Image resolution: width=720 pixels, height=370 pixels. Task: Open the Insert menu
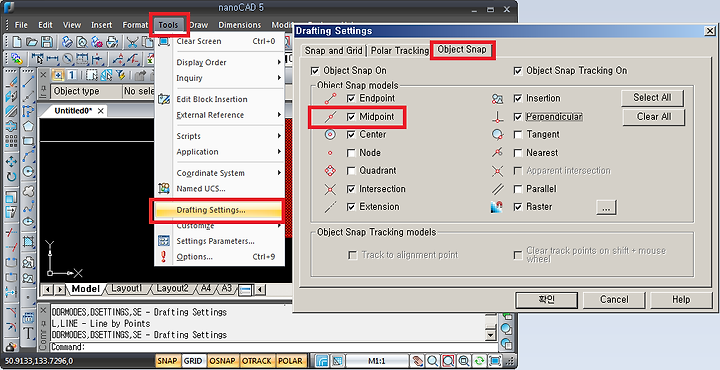tap(101, 25)
